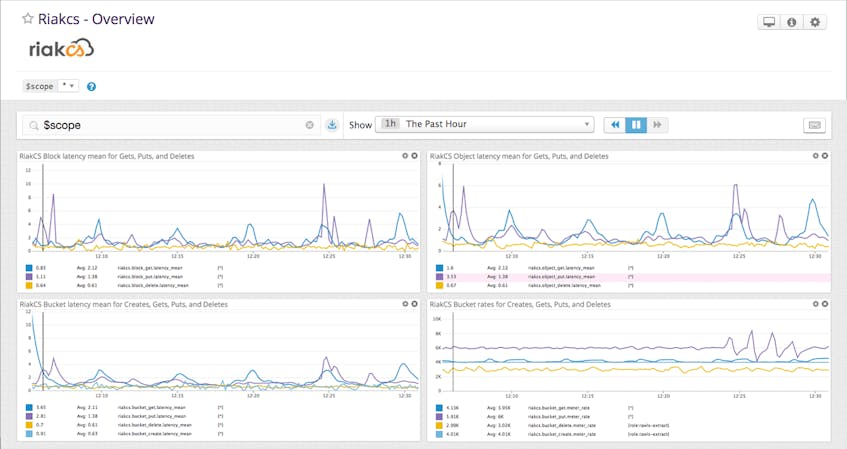
Task: Select riakcs.block_get.latency_mean legend text
Action: coord(150,268)
